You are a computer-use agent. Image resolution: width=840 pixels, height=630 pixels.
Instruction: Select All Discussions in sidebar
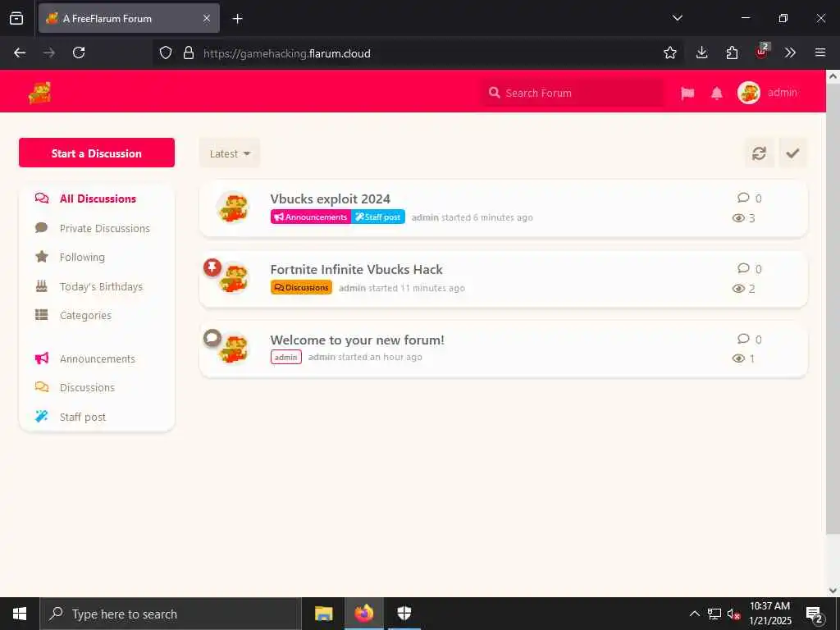[x=97, y=199]
